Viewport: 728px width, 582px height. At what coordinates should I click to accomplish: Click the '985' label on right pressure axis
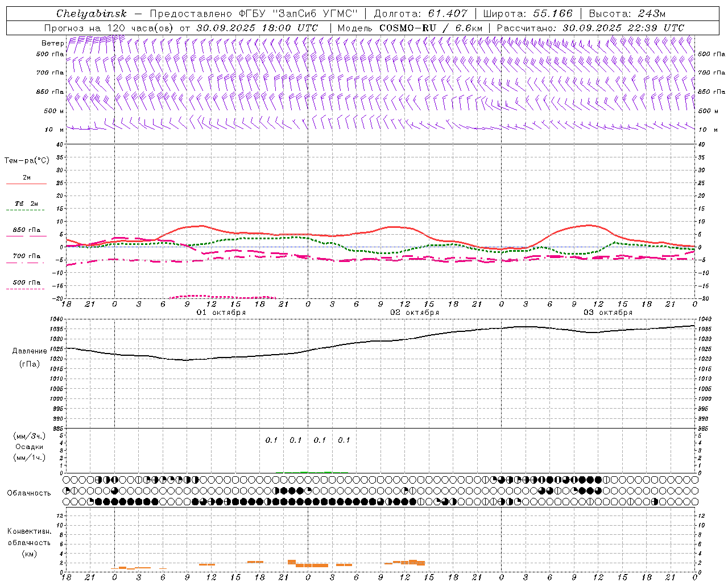[704, 429]
